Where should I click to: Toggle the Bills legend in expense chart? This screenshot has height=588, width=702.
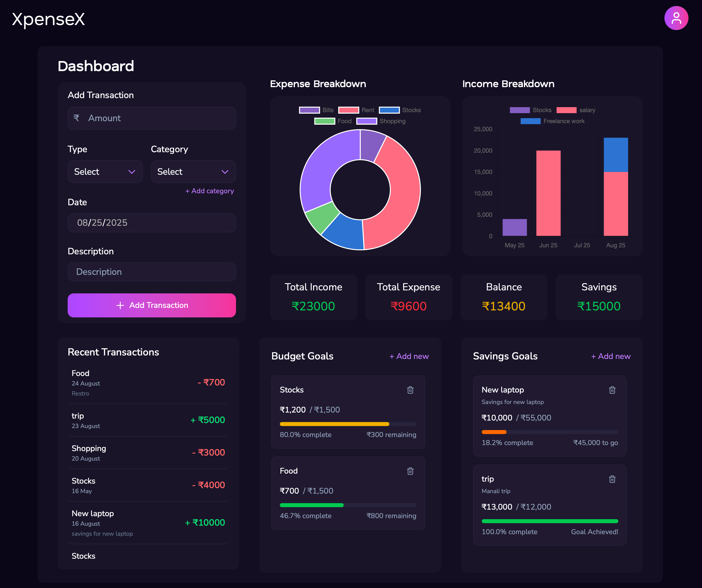[316, 110]
